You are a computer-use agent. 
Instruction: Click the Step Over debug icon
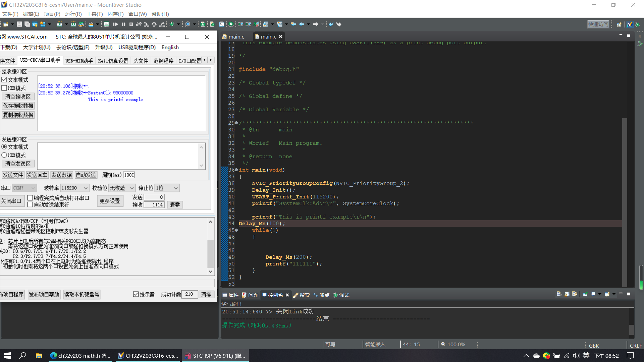pos(154,24)
